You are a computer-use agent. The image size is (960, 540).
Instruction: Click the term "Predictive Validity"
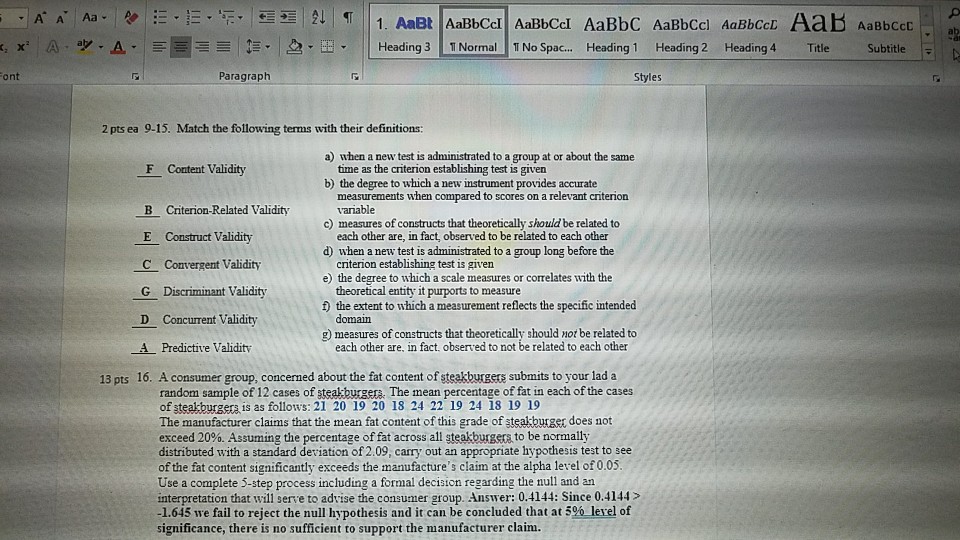coord(206,348)
